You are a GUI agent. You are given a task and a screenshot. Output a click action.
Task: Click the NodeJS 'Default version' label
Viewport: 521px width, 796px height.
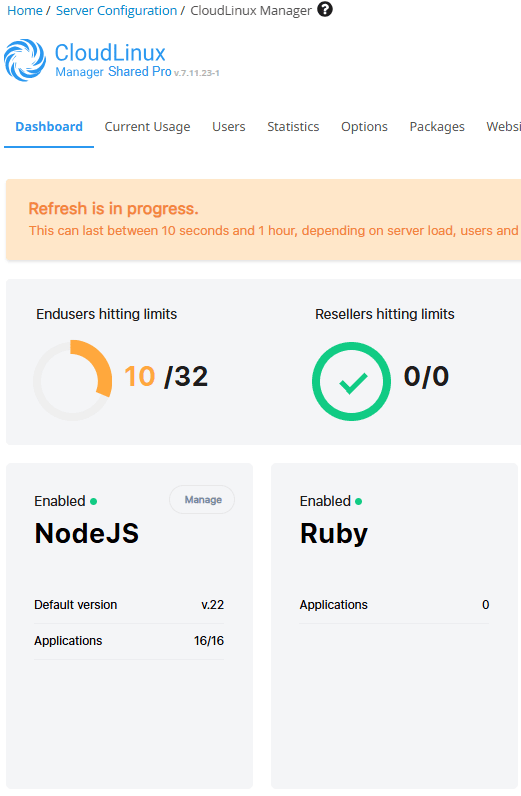pos(76,605)
